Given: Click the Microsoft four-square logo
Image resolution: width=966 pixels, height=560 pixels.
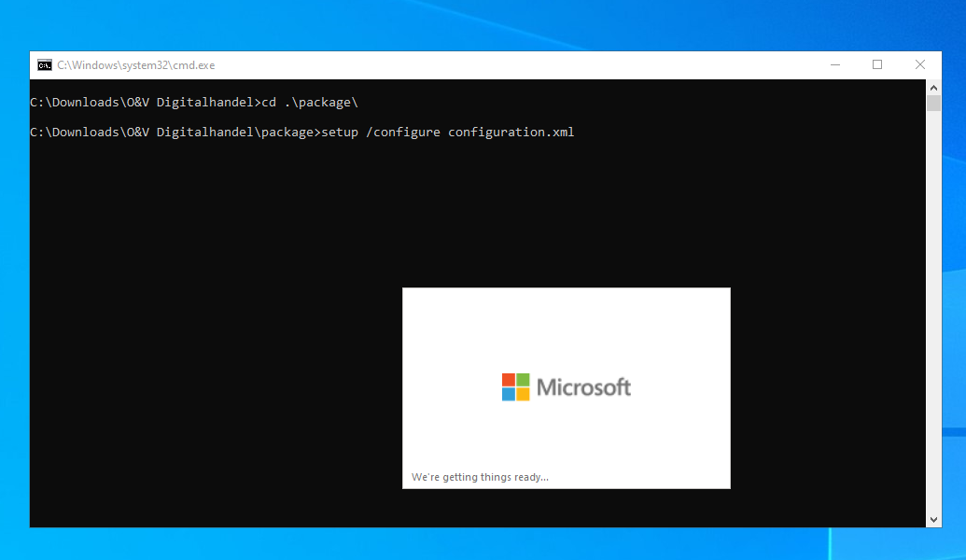Looking at the screenshot, I should (x=515, y=387).
